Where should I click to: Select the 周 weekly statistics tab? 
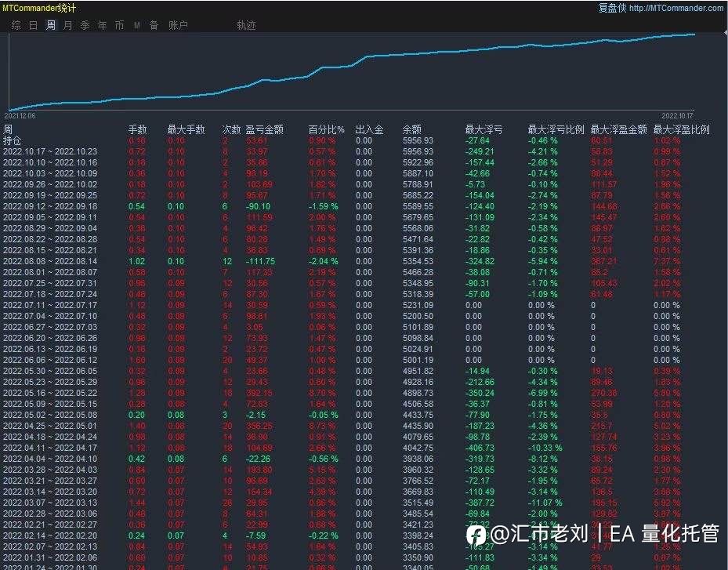point(51,25)
